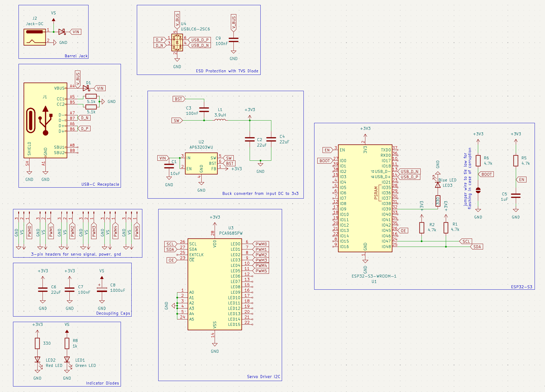Image resolution: width=545 pixels, height=392 pixels.
Task: Click capacitor C2 22uF symbol
Action: (x=250, y=140)
